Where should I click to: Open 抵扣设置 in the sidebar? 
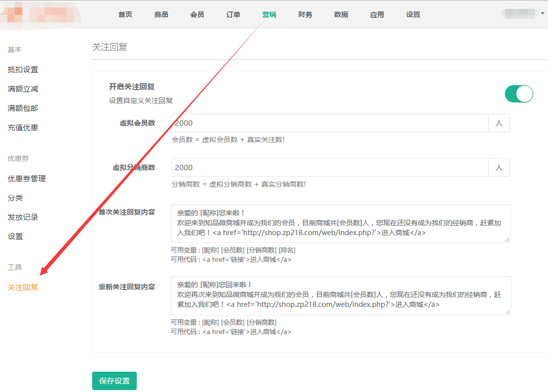pyautogui.click(x=23, y=70)
